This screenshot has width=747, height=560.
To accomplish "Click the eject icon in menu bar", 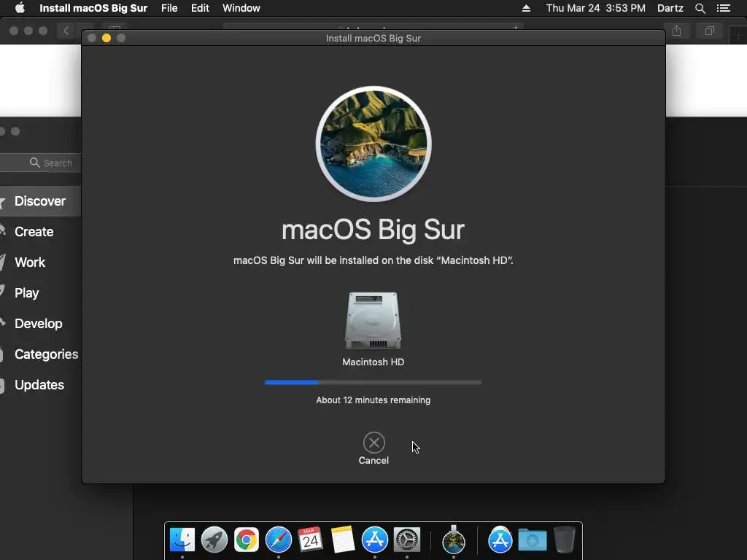I will tap(526, 8).
